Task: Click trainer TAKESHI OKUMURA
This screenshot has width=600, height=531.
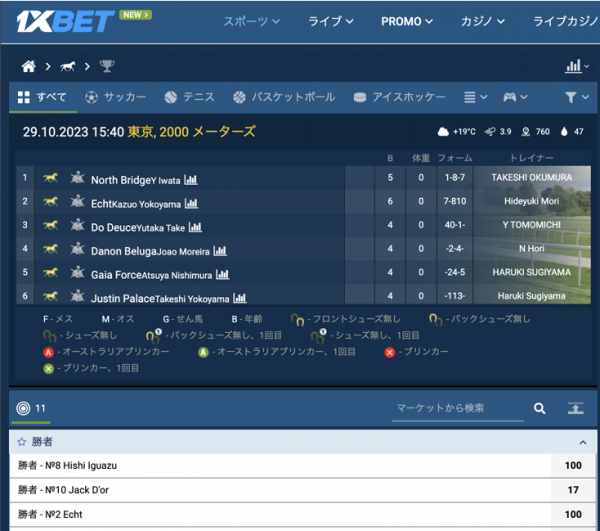Action: pyautogui.click(x=532, y=178)
